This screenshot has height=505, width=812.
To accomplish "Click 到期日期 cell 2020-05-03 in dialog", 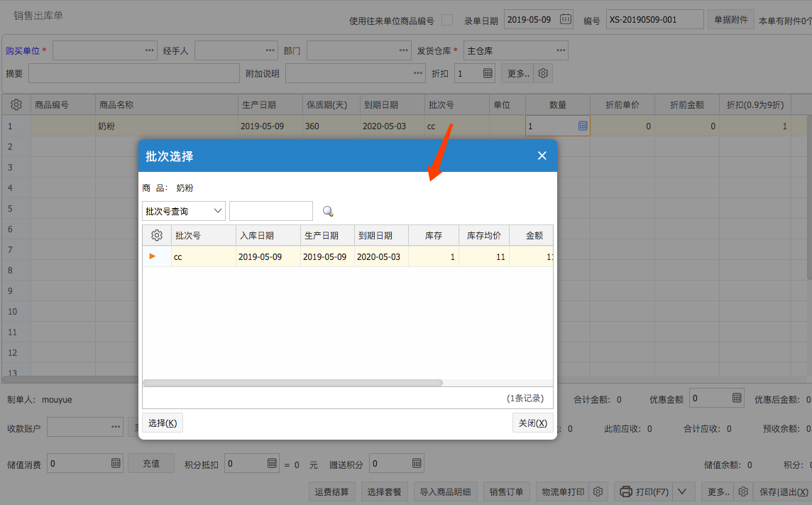I will pyautogui.click(x=381, y=257).
